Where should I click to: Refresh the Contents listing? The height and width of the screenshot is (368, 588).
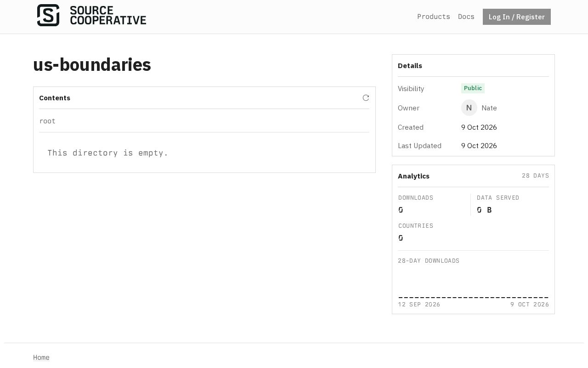coord(366,98)
